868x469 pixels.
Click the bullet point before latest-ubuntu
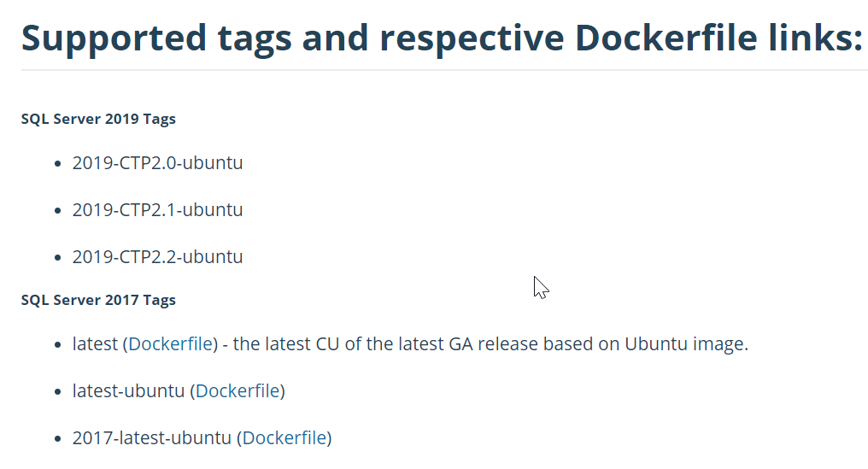(57, 392)
